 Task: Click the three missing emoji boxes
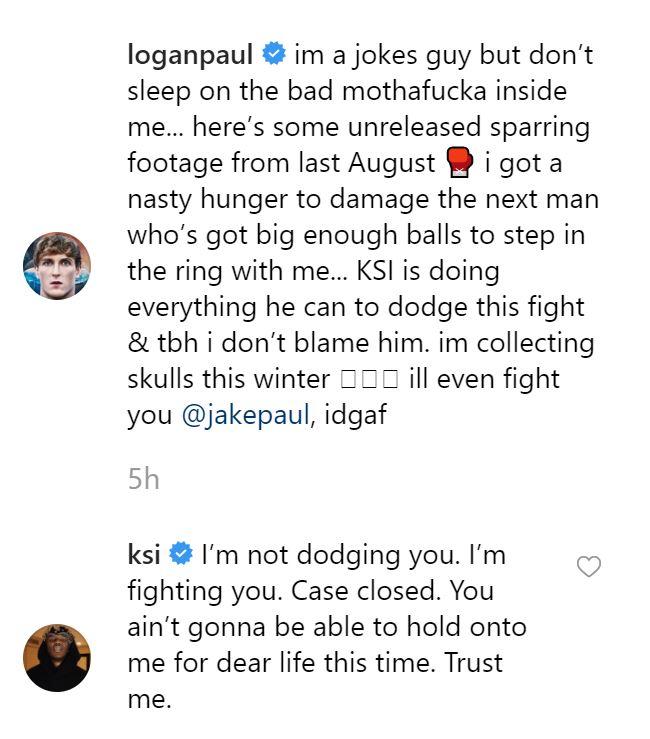click(369, 380)
